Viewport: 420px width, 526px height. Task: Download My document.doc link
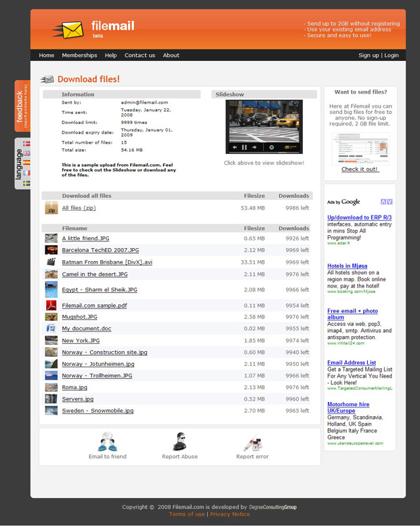[87, 329]
